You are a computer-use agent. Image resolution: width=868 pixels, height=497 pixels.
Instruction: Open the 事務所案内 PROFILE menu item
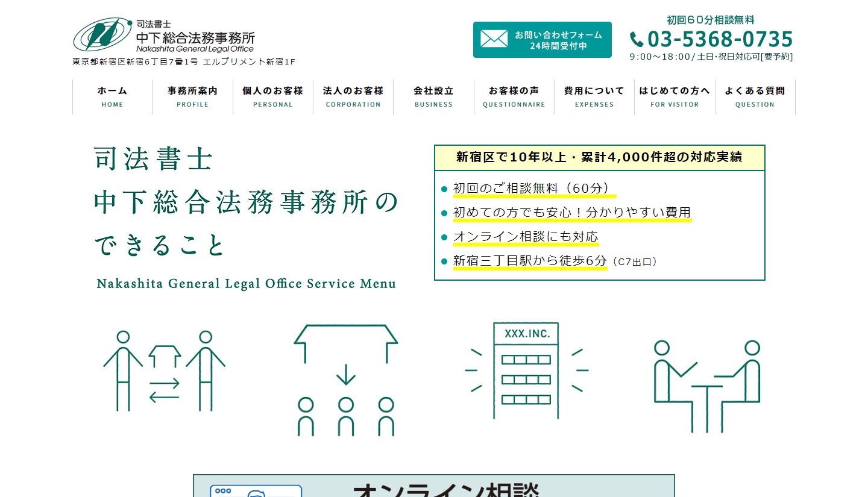click(193, 96)
